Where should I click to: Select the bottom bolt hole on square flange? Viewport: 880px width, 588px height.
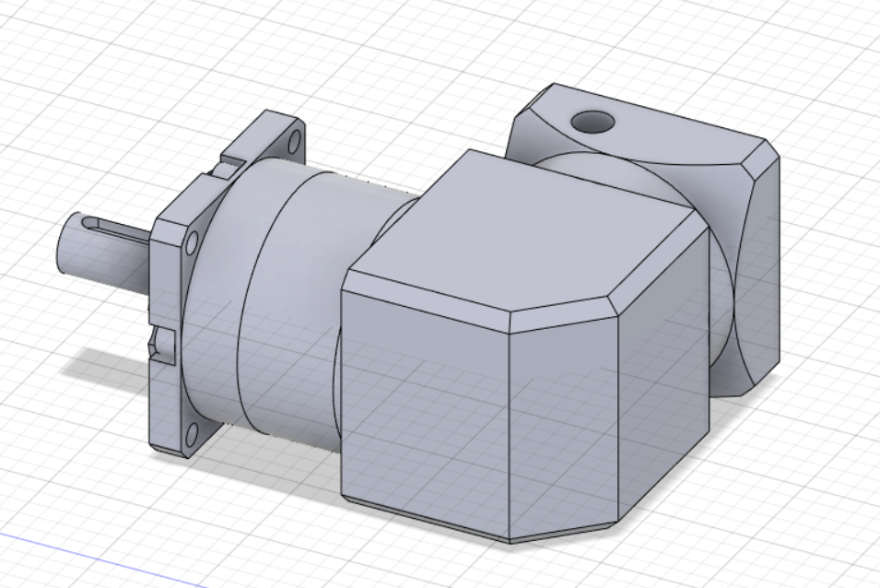[191, 434]
